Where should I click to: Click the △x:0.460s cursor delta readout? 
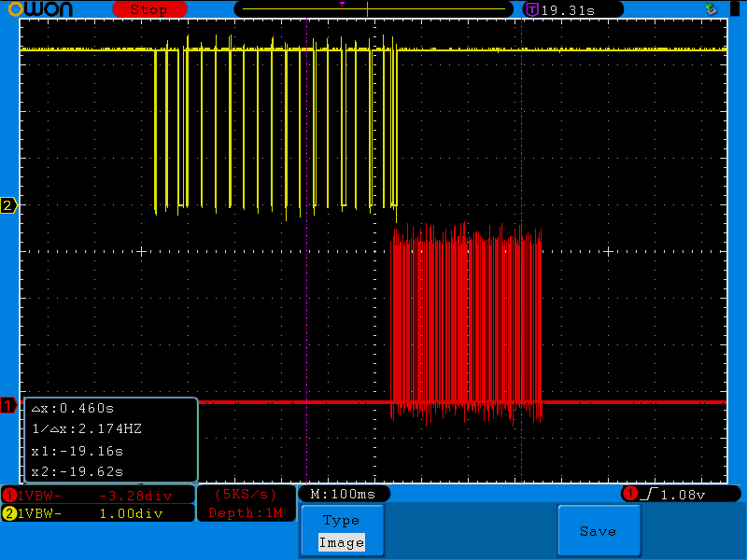point(73,408)
